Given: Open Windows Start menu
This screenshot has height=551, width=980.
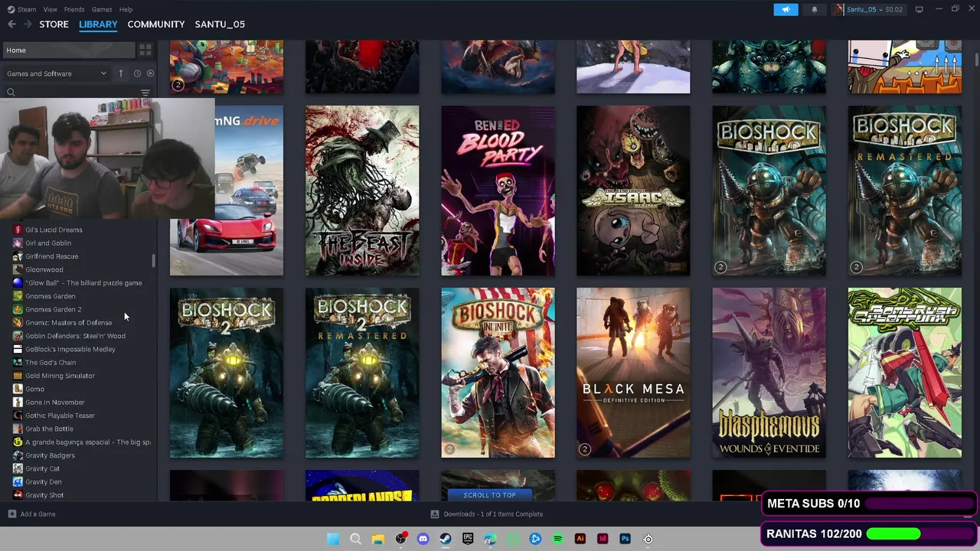Looking at the screenshot, I should [x=333, y=539].
